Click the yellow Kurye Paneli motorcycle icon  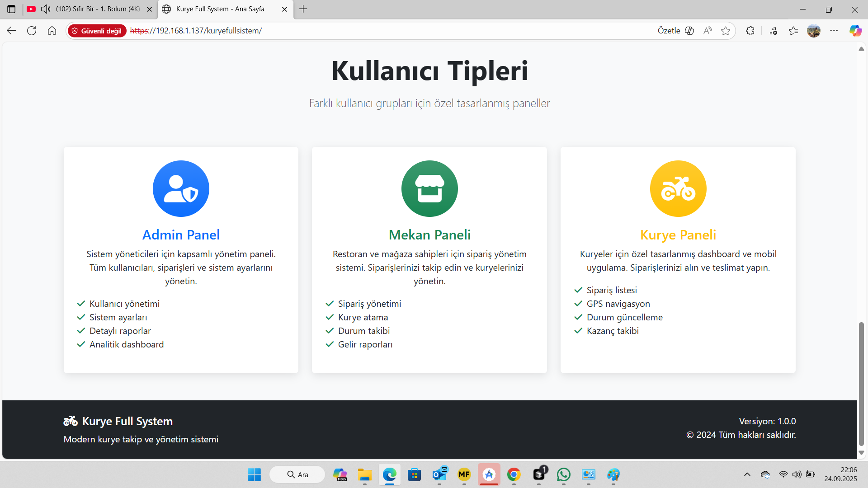[x=678, y=188]
